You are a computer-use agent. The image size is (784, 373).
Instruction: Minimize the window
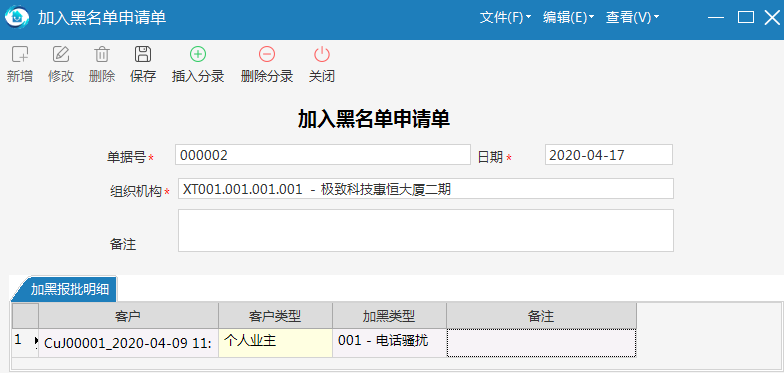716,18
